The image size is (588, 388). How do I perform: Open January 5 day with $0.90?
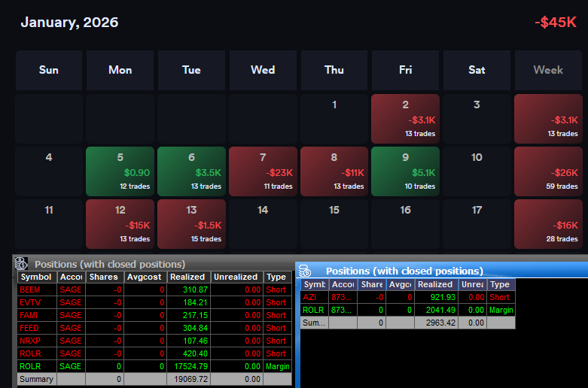pyautogui.click(x=120, y=171)
